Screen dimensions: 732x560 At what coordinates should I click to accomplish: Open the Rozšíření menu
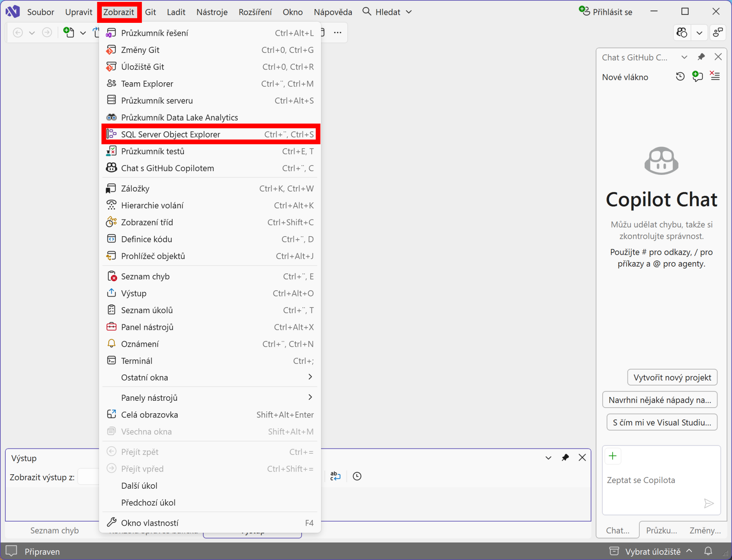(x=255, y=12)
